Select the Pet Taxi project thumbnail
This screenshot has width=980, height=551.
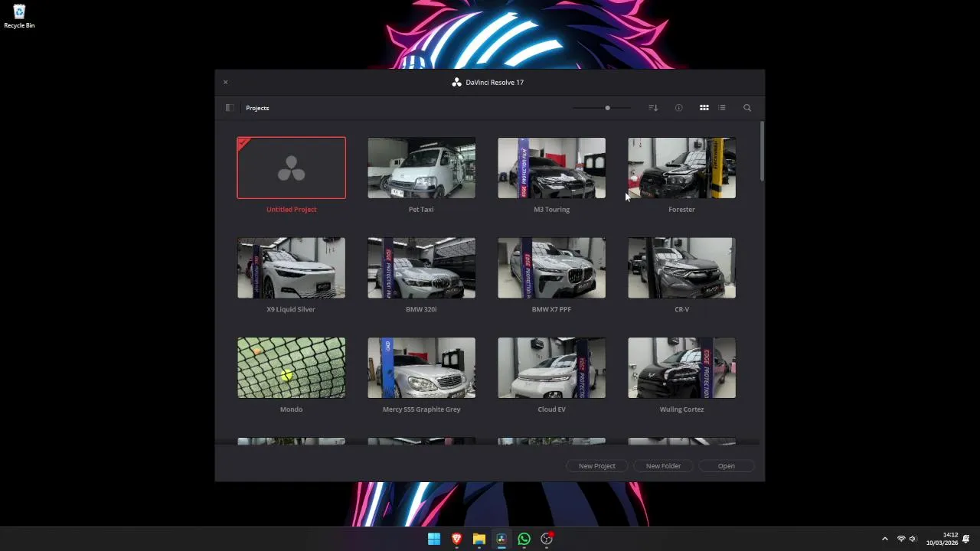click(x=421, y=168)
